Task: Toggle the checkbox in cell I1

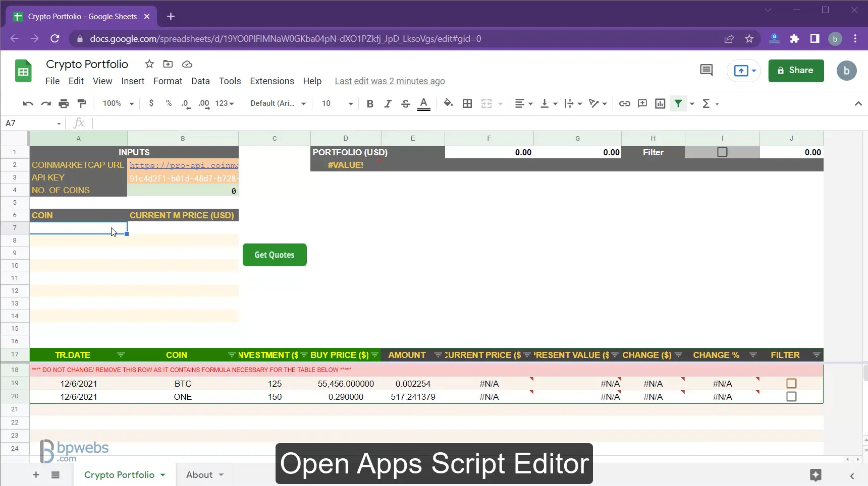Action: [722, 152]
